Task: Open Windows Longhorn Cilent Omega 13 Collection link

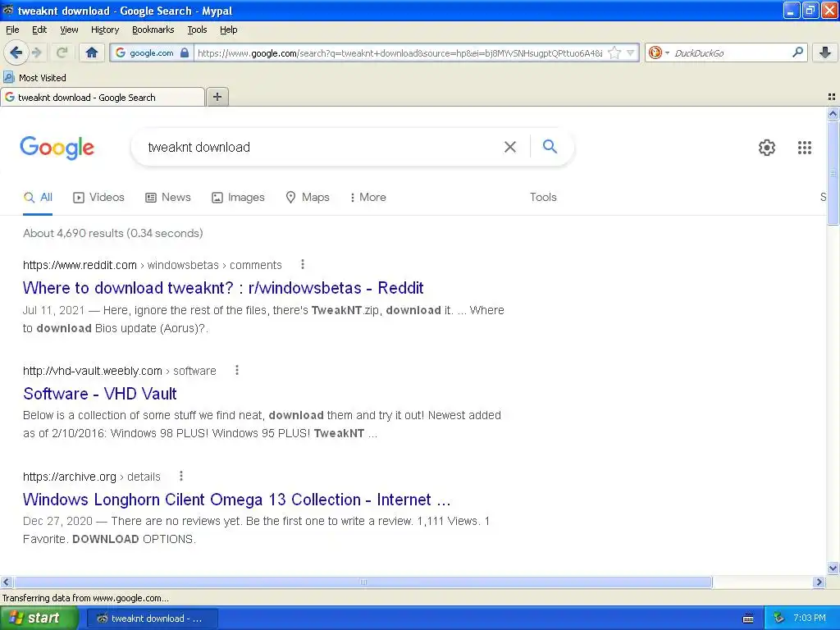Action: pyautogui.click(x=236, y=500)
